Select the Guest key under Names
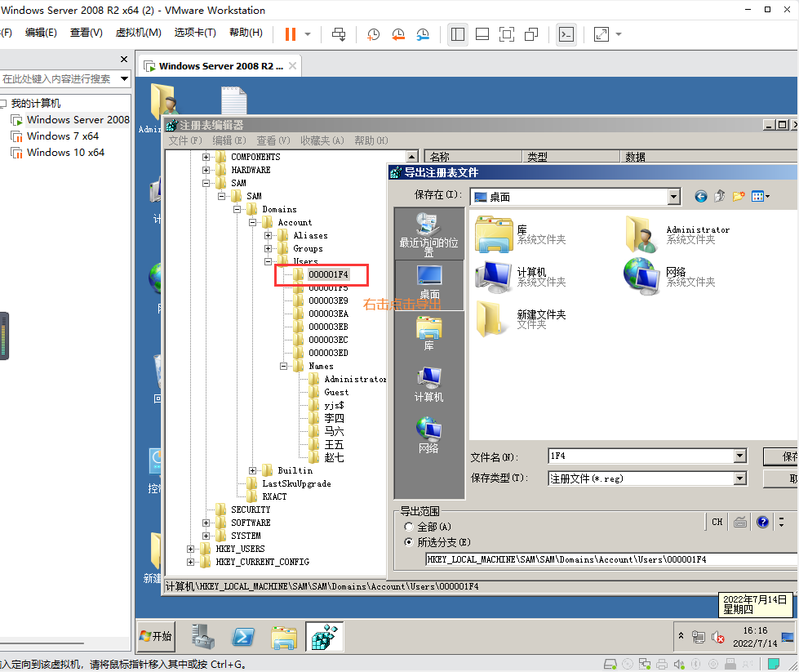The width and height of the screenshot is (799, 672). [x=336, y=392]
